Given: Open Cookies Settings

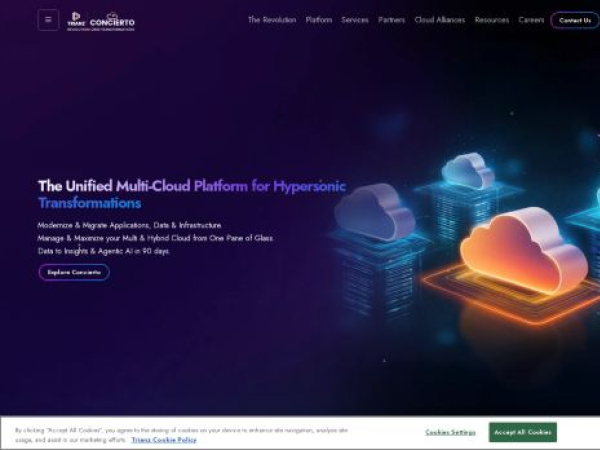Looking at the screenshot, I should (450, 432).
